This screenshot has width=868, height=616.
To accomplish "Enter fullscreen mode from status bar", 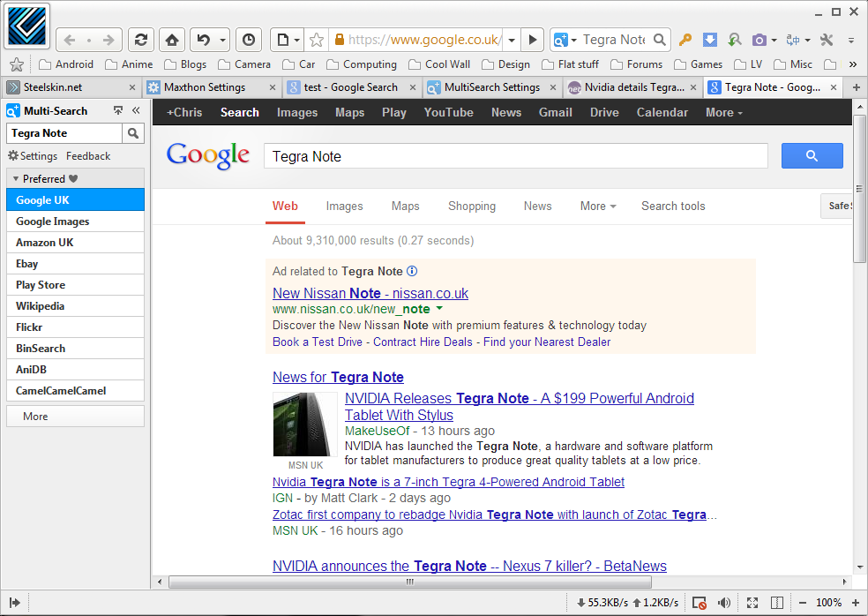I will [752, 603].
